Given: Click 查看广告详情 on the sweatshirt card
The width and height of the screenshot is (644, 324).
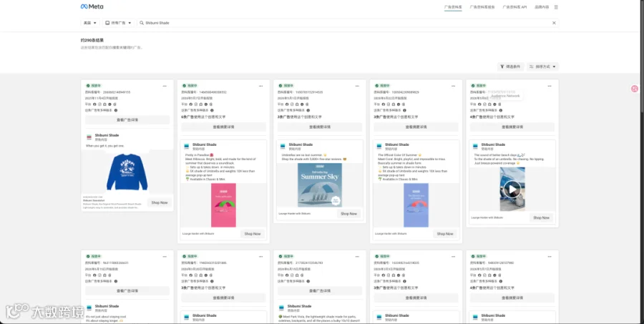Looking at the screenshot, I should [127, 120].
